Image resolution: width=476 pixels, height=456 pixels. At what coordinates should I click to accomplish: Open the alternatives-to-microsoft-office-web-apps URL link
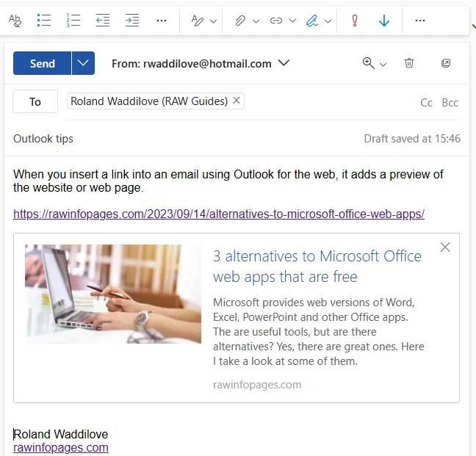pyautogui.click(x=219, y=214)
